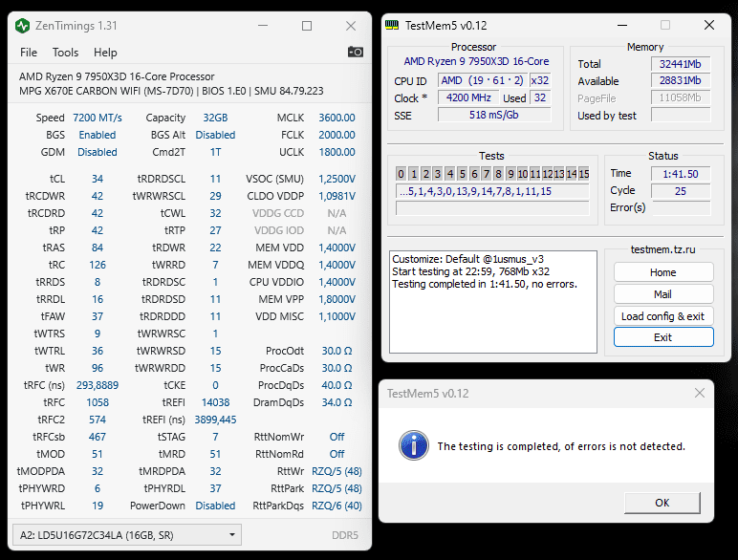Click test number 7 box in Tests
Viewport: 738px width, 560px height.
click(x=487, y=174)
